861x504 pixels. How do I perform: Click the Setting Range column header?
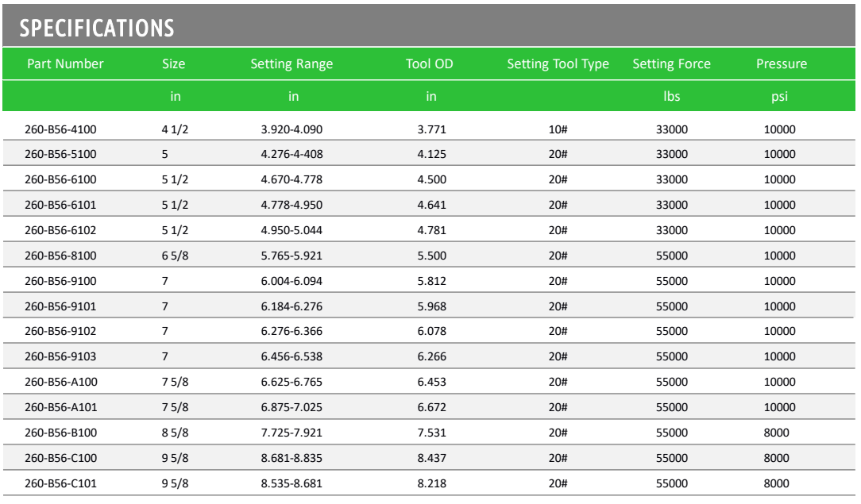[x=292, y=64]
